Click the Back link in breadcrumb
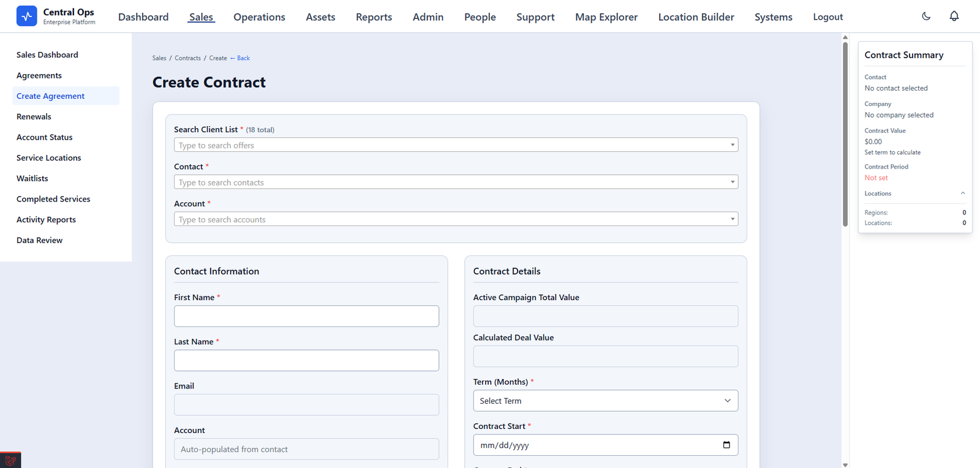The image size is (980, 468). point(240,58)
